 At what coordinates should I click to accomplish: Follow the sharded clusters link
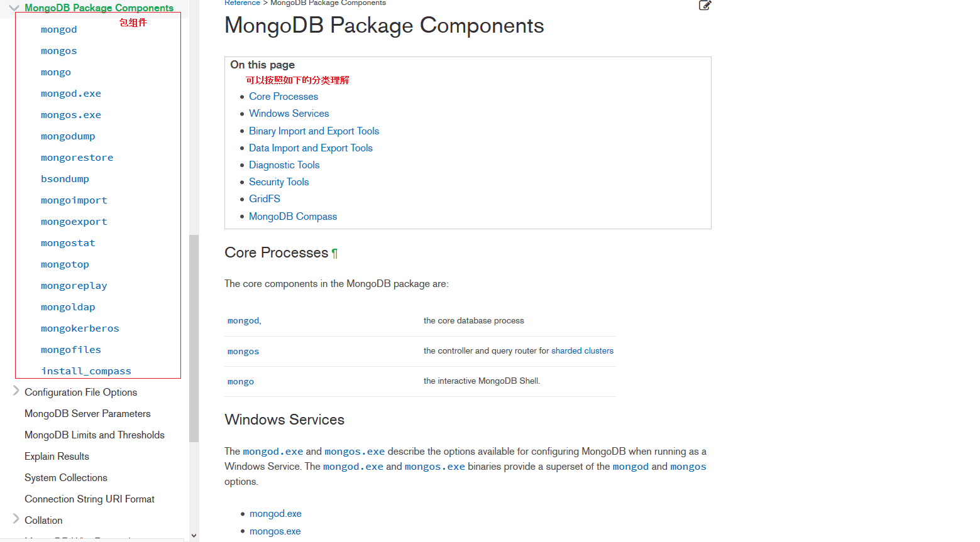point(582,351)
